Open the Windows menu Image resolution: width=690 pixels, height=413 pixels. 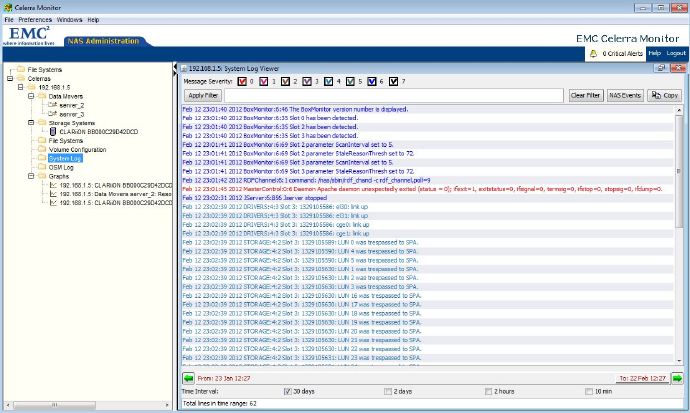pos(69,20)
